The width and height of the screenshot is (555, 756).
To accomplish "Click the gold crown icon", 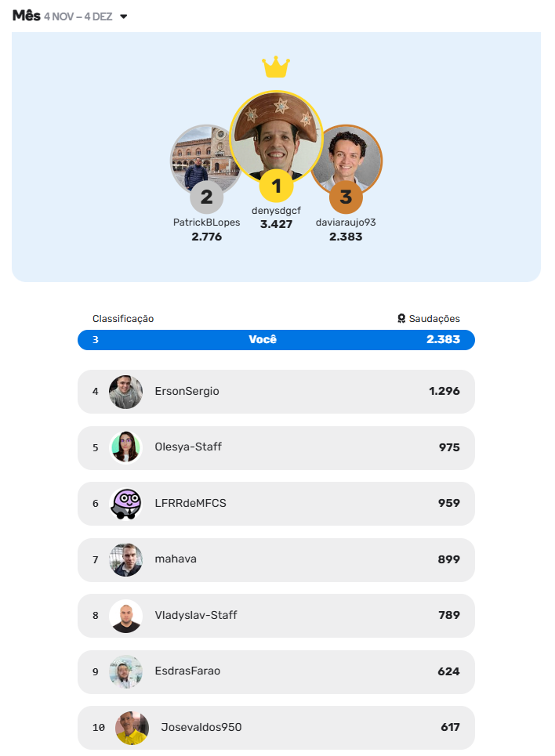I will (276, 67).
